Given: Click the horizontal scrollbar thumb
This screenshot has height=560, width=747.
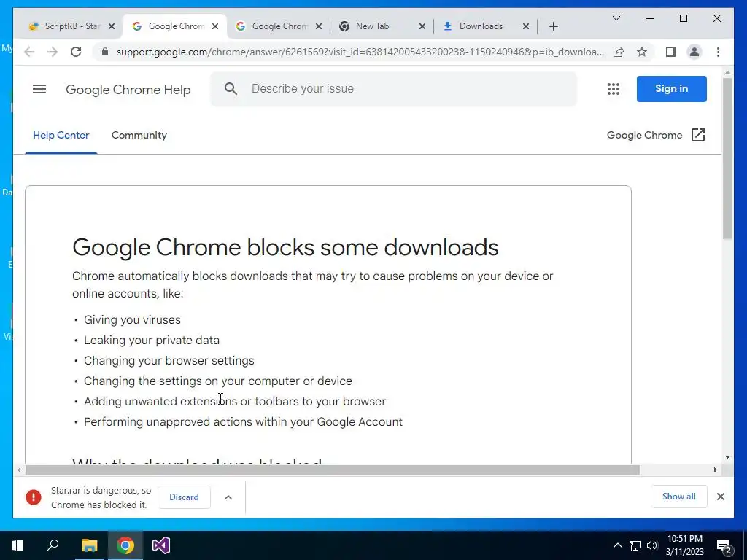Looking at the screenshot, I should (x=332, y=470).
